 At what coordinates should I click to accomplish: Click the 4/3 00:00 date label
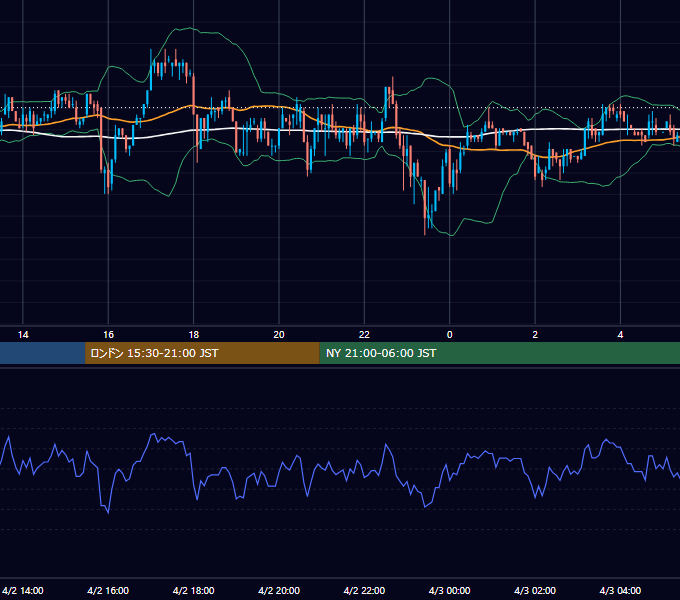point(450,591)
